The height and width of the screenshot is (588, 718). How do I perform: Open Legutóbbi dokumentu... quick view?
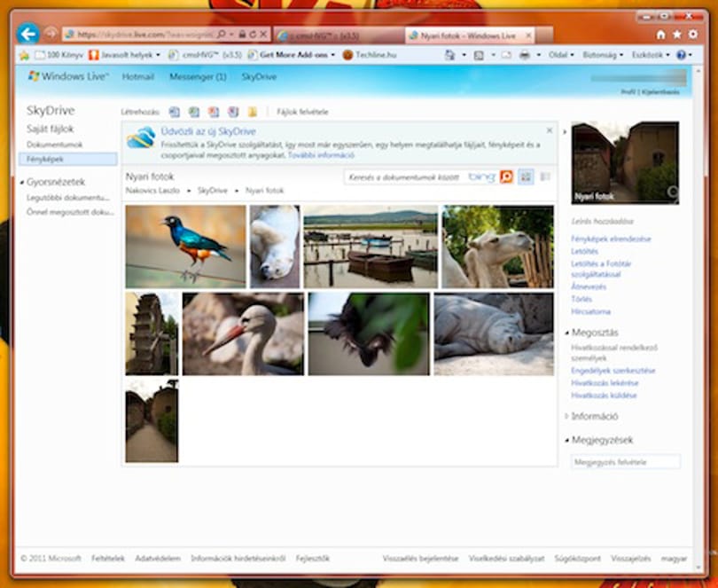point(68,198)
